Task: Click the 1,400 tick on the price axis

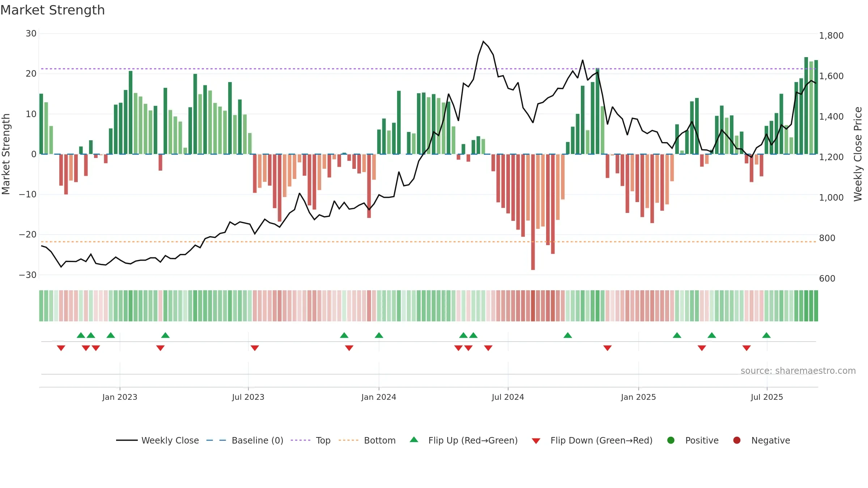Action: [831, 116]
